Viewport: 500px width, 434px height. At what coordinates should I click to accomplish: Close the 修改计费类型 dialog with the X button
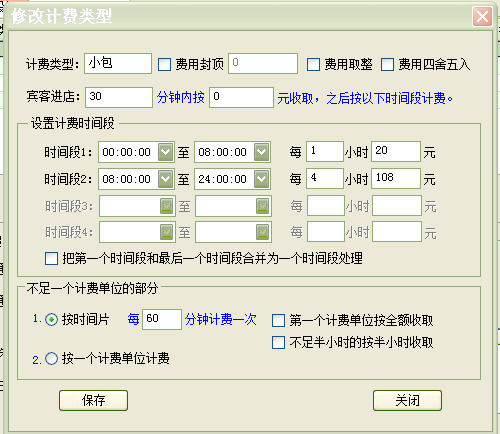point(482,16)
